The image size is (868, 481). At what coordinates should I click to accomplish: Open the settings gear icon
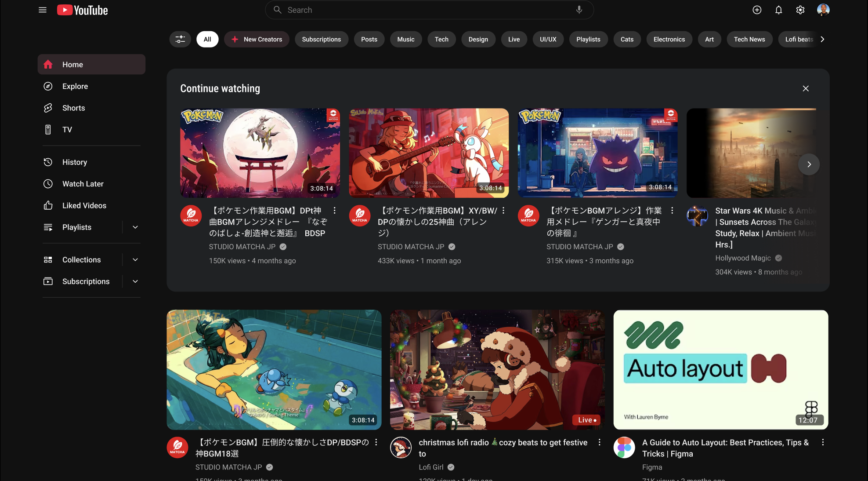coord(800,10)
